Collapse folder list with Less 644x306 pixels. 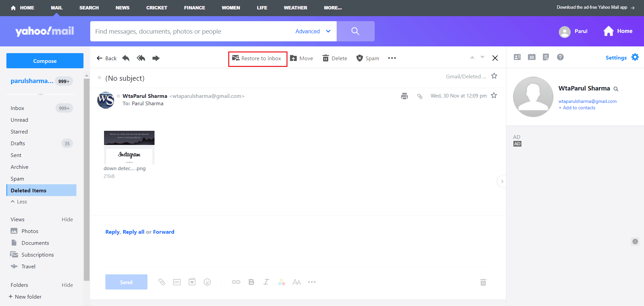point(19,202)
